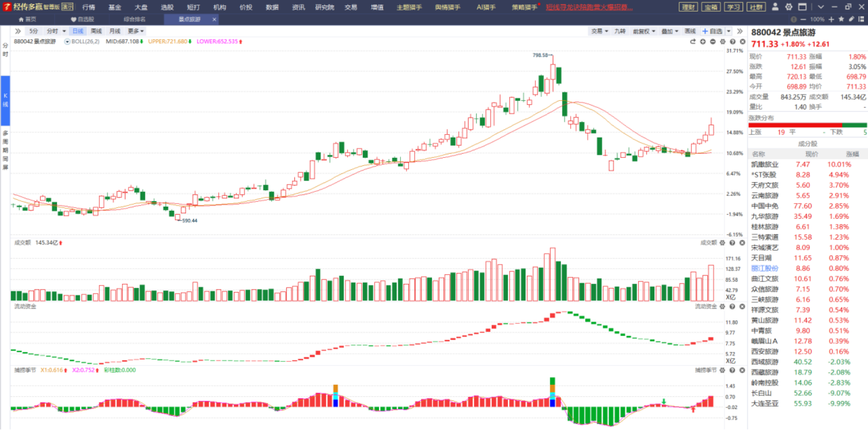This screenshot has width=868, height=430.
Task: Open the BOLL indicator selector dropdown
Action: tap(67, 42)
